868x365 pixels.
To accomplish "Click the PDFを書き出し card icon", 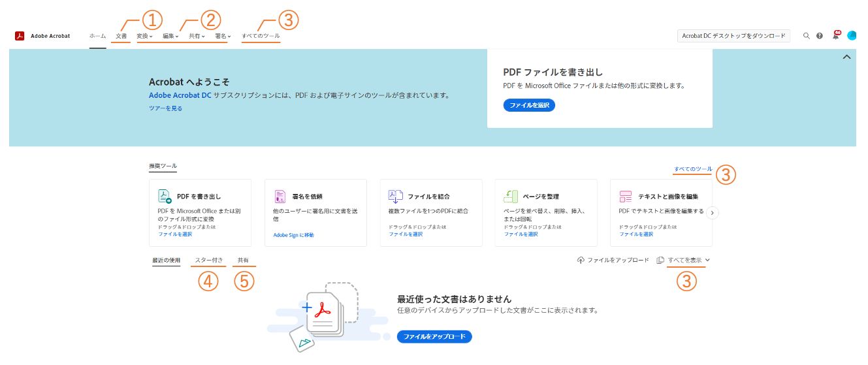I will (x=165, y=196).
